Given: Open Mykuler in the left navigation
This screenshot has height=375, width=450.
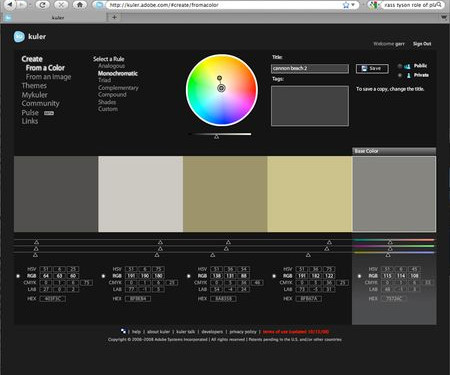Looking at the screenshot, I should (x=35, y=95).
